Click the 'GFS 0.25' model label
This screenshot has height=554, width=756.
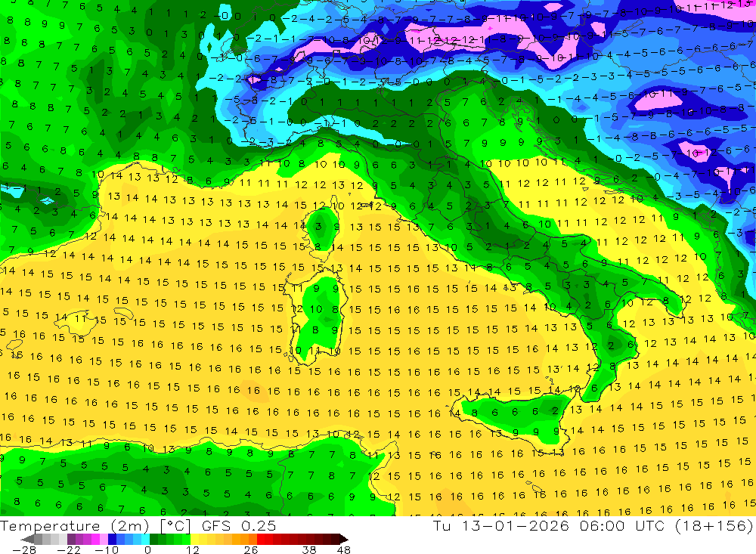tap(239, 526)
